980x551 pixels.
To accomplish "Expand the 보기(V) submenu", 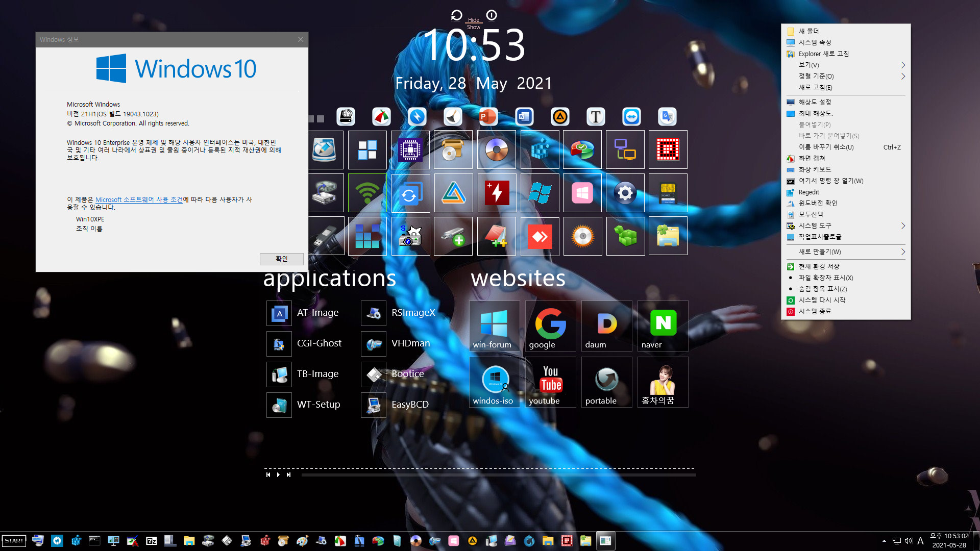I will coord(846,65).
